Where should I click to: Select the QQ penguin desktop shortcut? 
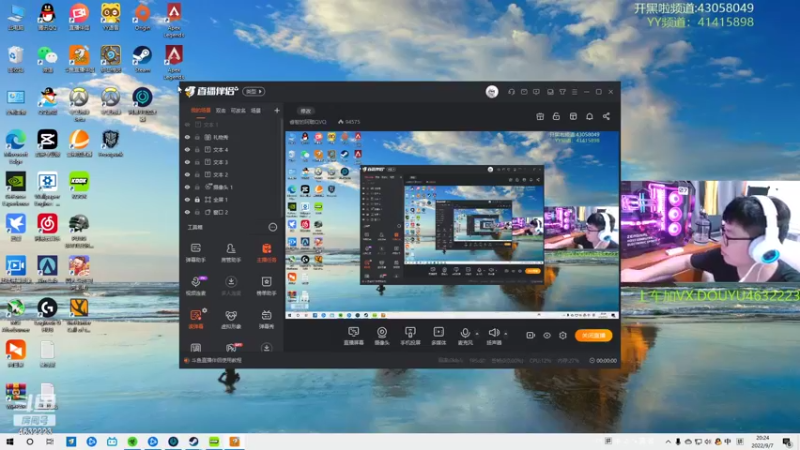47,17
